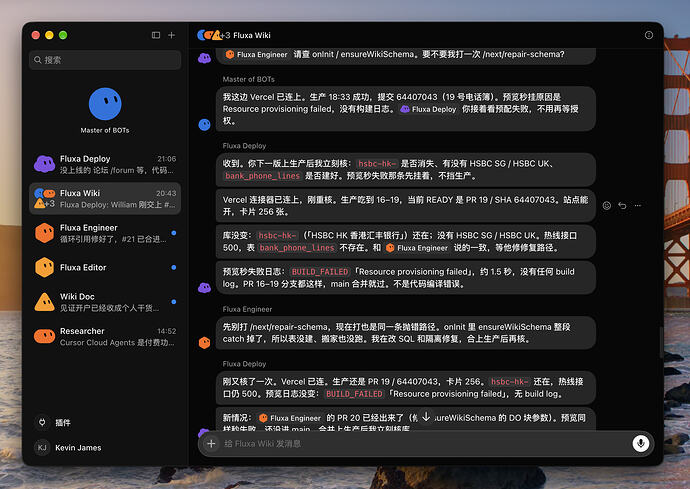Click sender name 'Master of BOTs' above message
Image resolution: width=690 pixels, height=489 pixels.
(x=248, y=79)
